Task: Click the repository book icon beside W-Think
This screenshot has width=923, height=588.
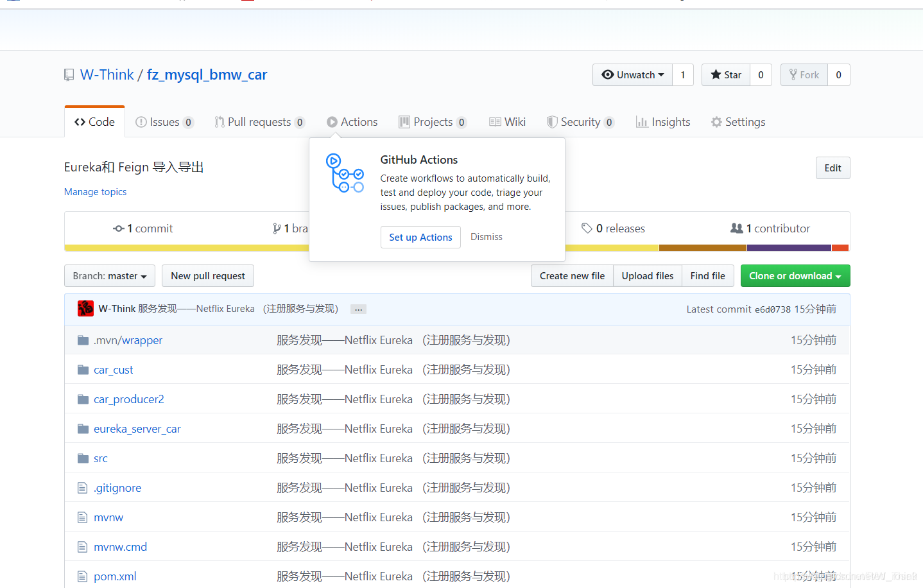Action: tap(69, 75)
